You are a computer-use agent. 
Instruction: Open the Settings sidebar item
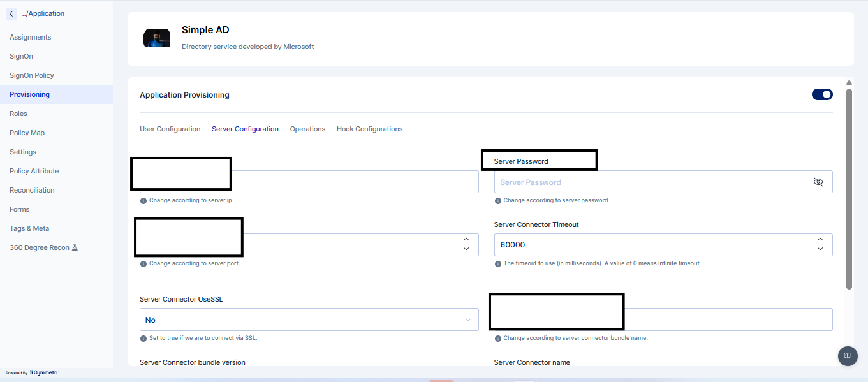pos(23,152)
